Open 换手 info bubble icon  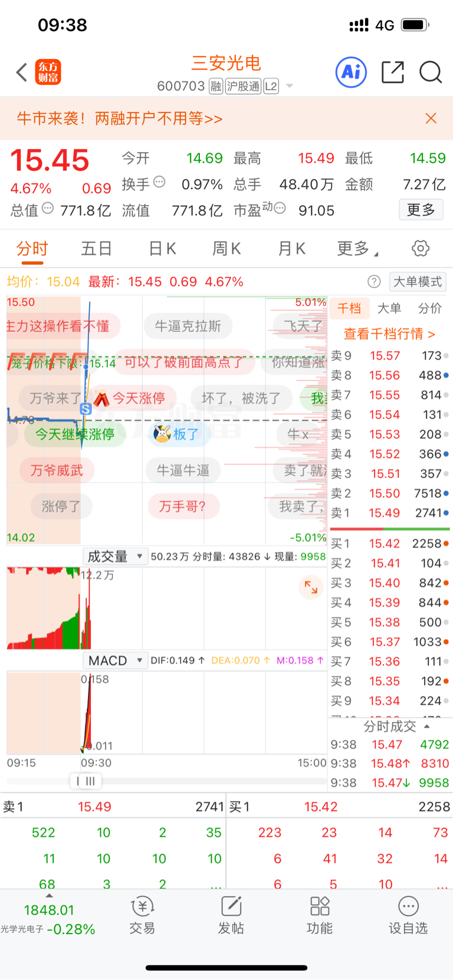pyautogui.click(x=159, y=182)
